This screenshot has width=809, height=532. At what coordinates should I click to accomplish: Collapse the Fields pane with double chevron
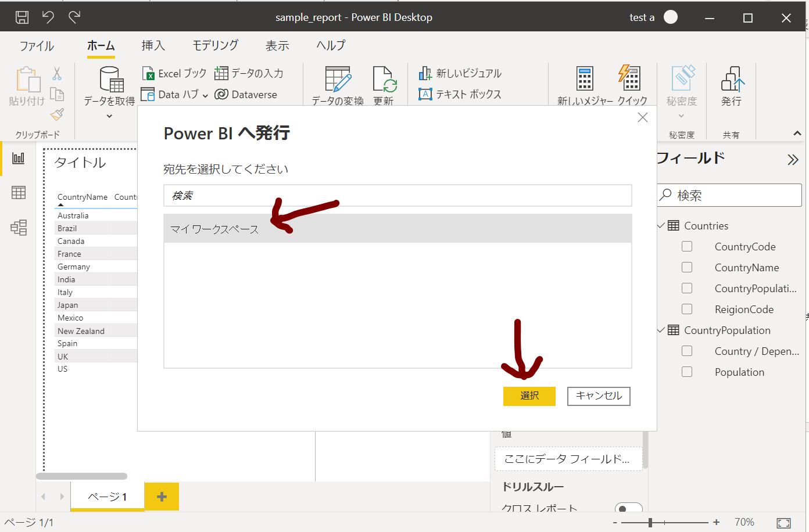point(793,160)
